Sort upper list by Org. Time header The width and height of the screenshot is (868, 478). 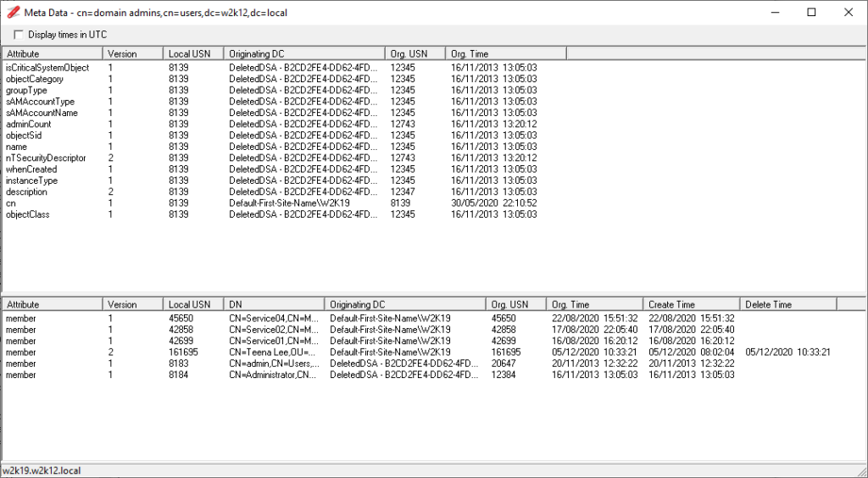tap(506, 53)
